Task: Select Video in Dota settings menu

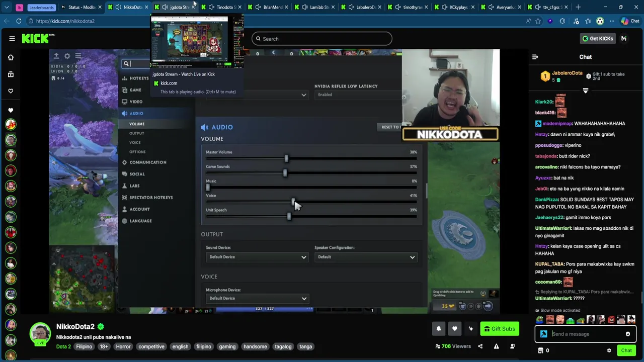Action: point(132,102)
